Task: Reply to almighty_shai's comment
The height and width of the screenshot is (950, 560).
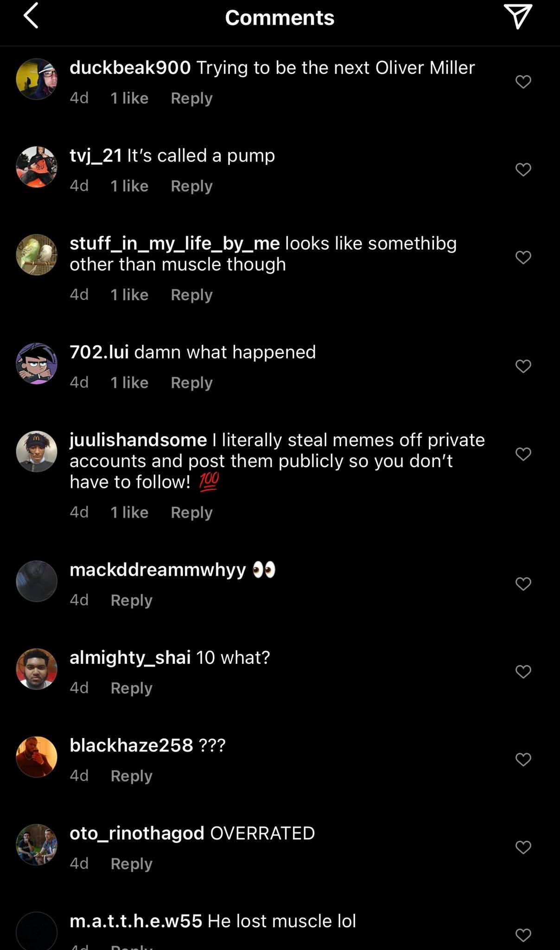Action: pyautogui.click(x=131, y=687)
